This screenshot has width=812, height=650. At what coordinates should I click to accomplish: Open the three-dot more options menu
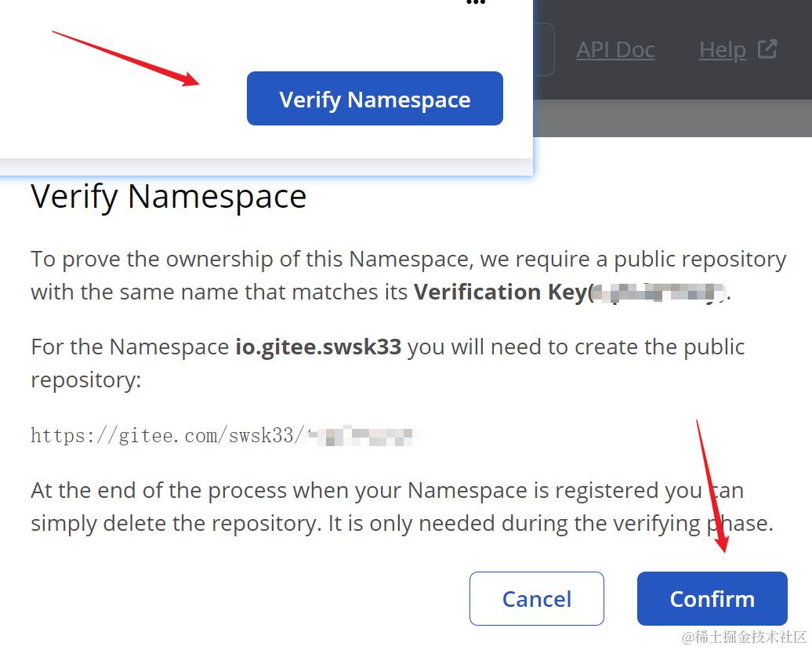(x=476, y=2)
